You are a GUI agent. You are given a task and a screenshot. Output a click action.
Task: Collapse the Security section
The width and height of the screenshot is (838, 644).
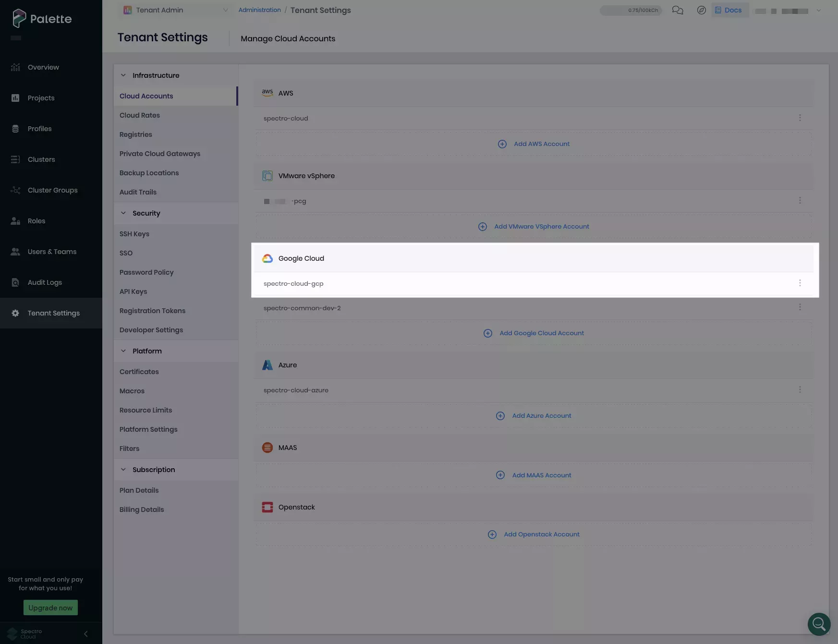point(123,213)
